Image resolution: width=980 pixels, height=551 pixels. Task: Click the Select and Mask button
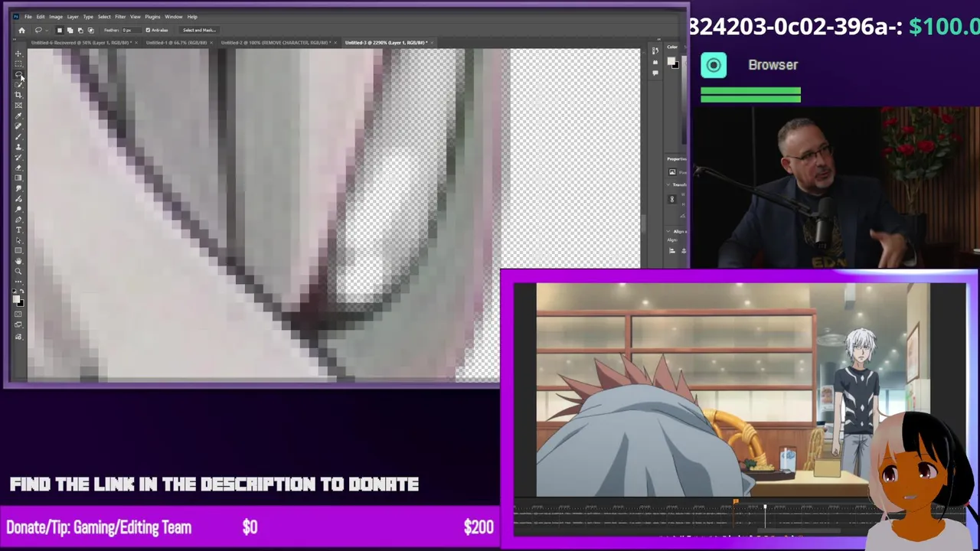click(199, 30)
